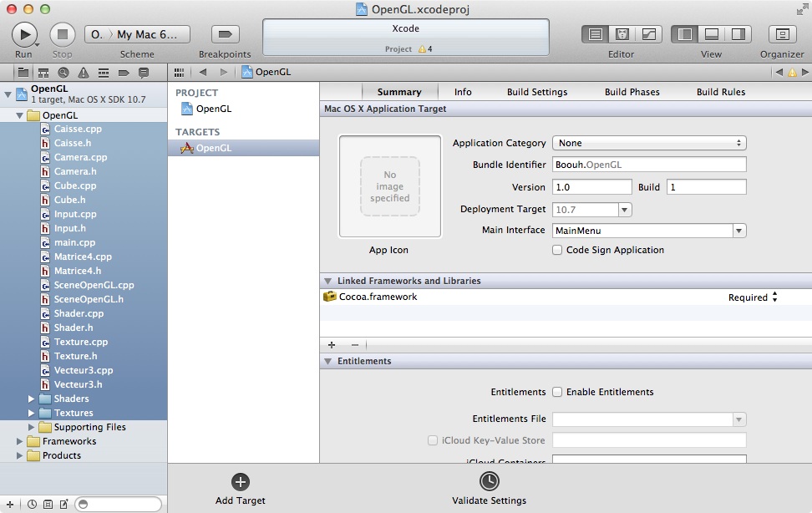Toggle the Breakpoints button
The image size is (812, 513).
[224, 34]
